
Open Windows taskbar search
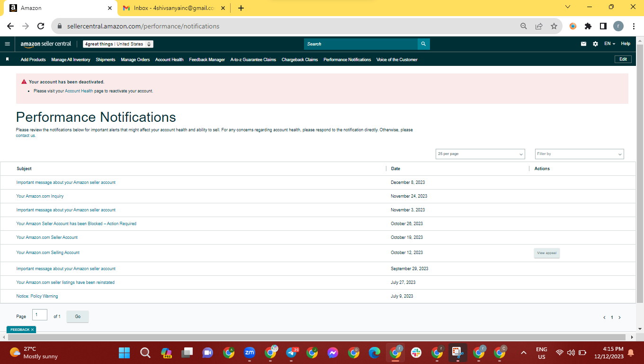pyautogui.click(x=145, y=353)
